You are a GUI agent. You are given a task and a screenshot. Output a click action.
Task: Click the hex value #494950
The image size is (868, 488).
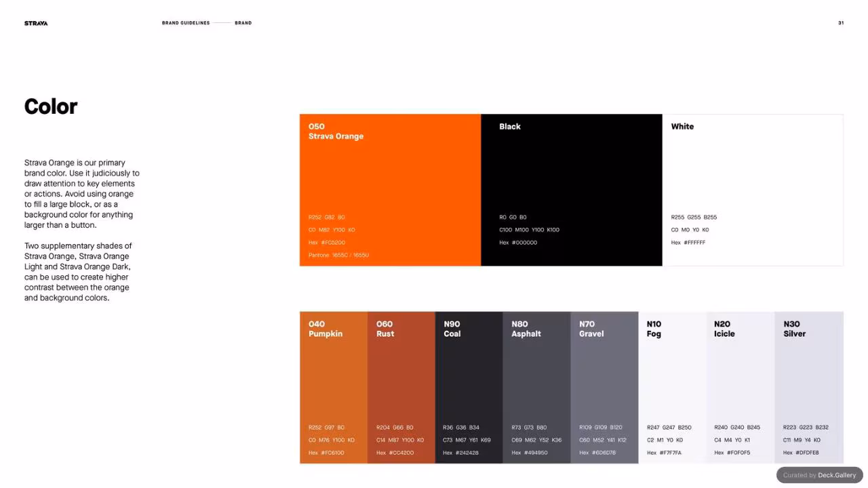(x=536, y=453)
